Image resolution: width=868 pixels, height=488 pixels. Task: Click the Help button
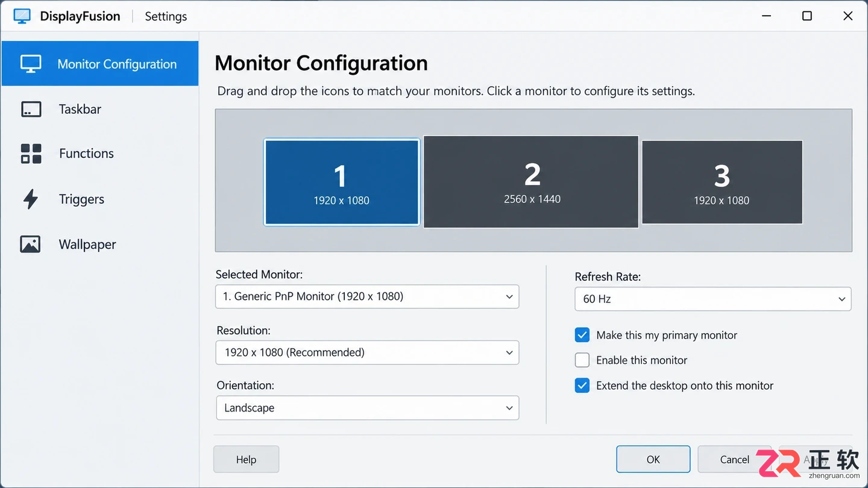click(246, 460)
